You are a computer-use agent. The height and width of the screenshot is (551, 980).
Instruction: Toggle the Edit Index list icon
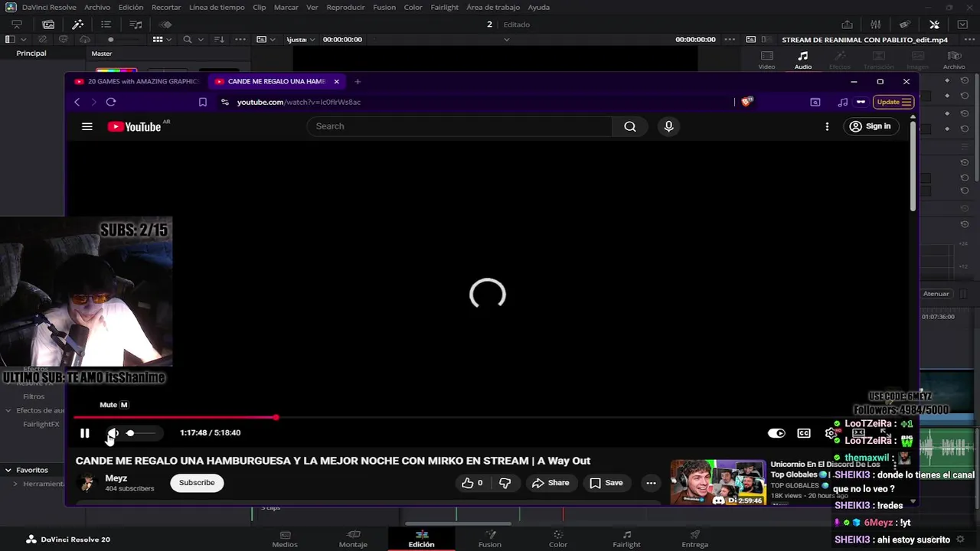click(106, 24)
